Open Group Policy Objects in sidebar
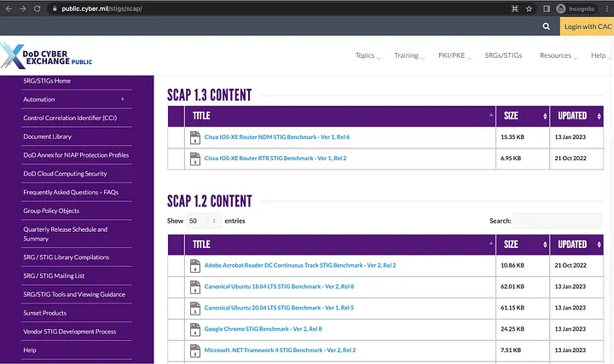The width and height of the screenshot is (614, 364). (51, 211)
